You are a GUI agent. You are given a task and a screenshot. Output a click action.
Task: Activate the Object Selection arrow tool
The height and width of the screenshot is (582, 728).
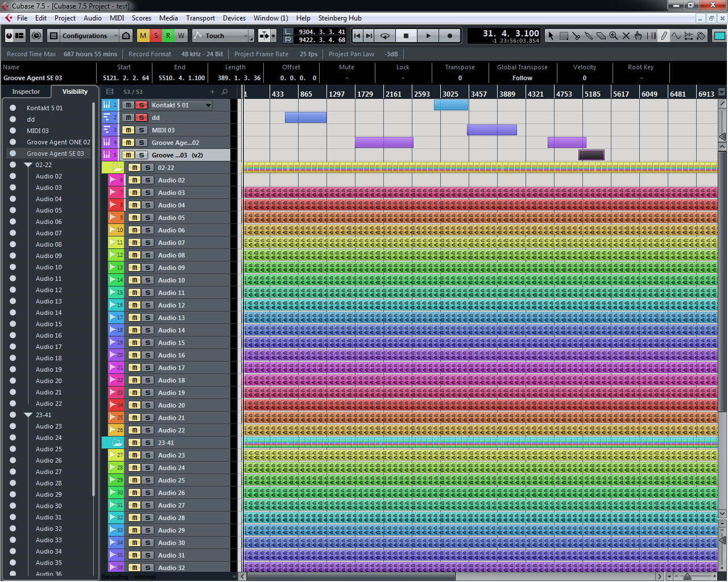click(x=551, y=36)
